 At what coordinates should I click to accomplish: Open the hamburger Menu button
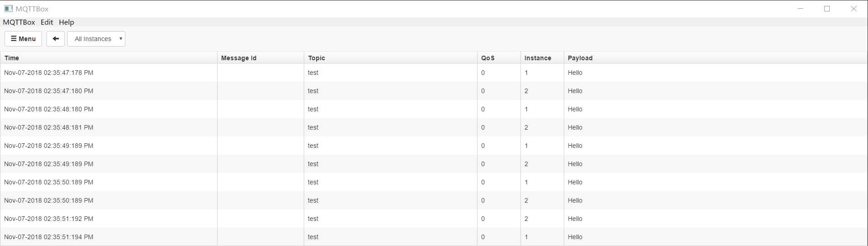[23, 39]
